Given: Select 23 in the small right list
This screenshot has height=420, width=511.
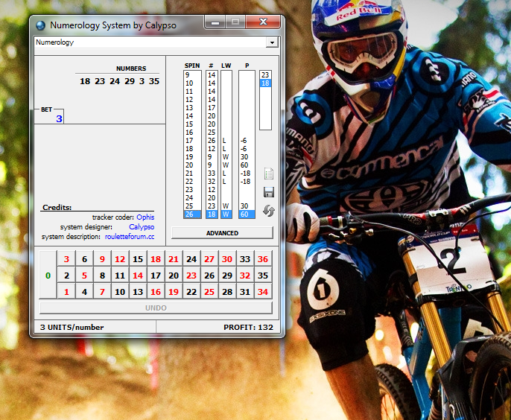Looking at the screenshot, I should pyautogui.click(x=265, y=75).
